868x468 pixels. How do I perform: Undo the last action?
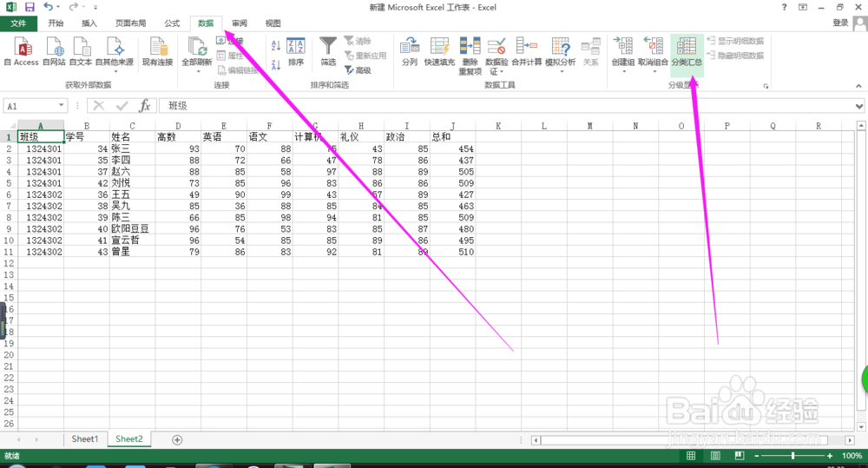48,7
